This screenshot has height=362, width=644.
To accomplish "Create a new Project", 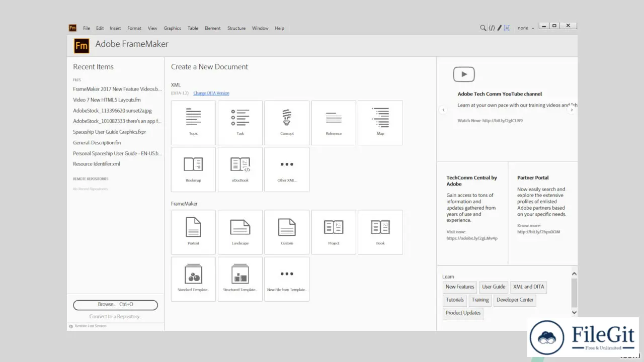I will tap(334, 232).
